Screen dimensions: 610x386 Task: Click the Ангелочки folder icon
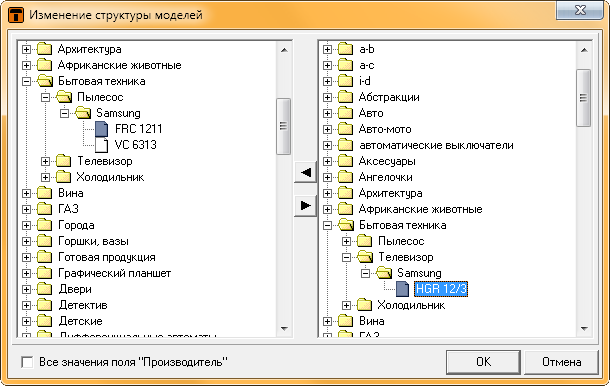(x=345, y=177)
